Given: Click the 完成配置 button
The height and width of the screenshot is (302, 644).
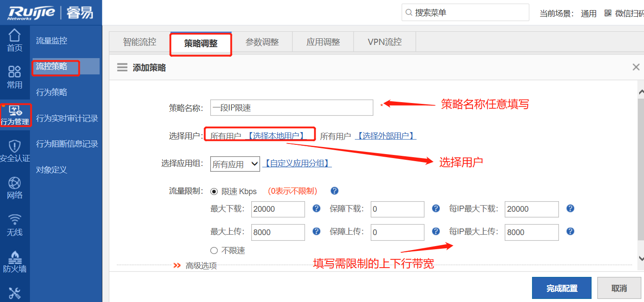Looking at the screenshot, I should pos(562,288).
